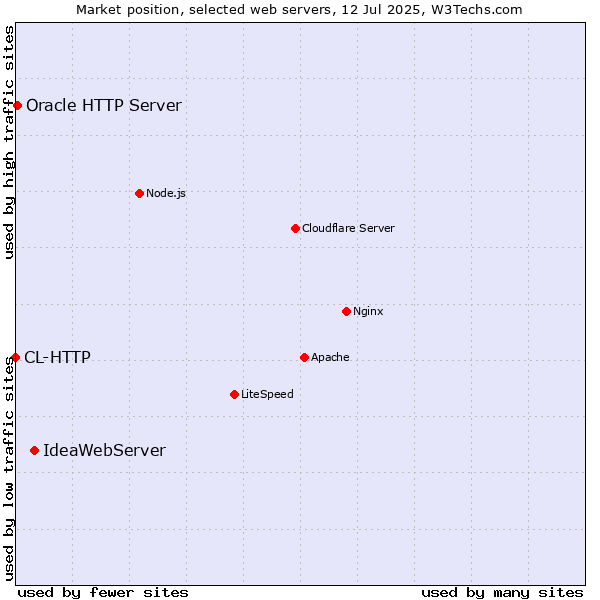Click the Cloudflare Server red data point
Screen dimensions: 600x600
295,228
